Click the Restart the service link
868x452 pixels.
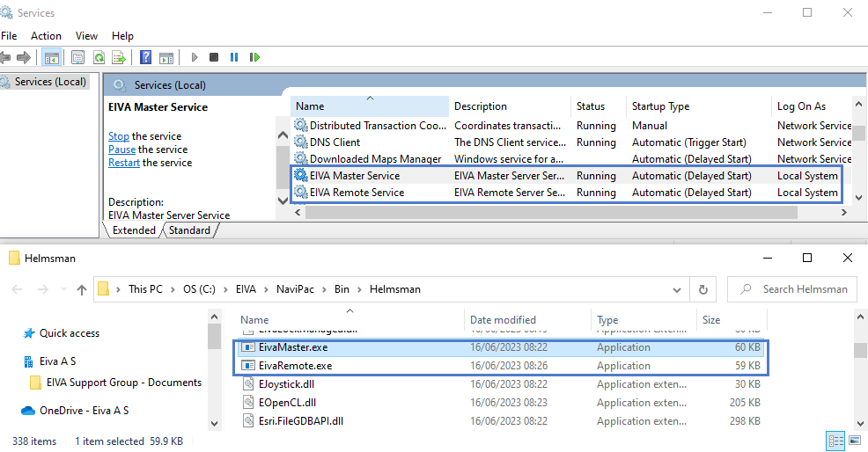pyautogui.click(x=124, y=163)
